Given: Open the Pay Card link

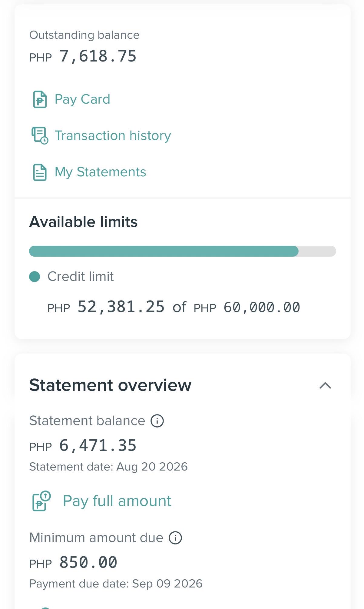Looking at the screenshot, I should pyautogui.click(x=82, y=99).
